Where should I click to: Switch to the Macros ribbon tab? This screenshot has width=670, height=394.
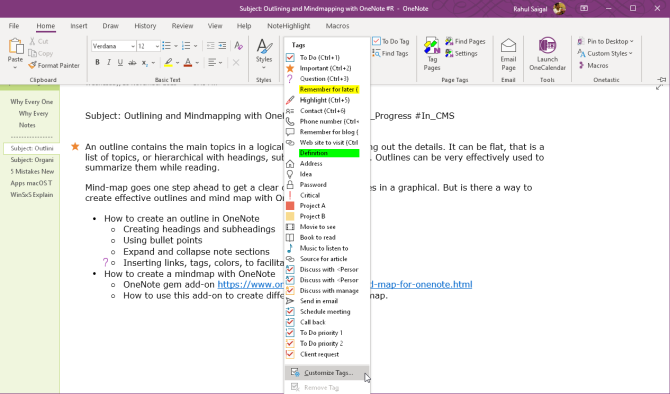337,26
